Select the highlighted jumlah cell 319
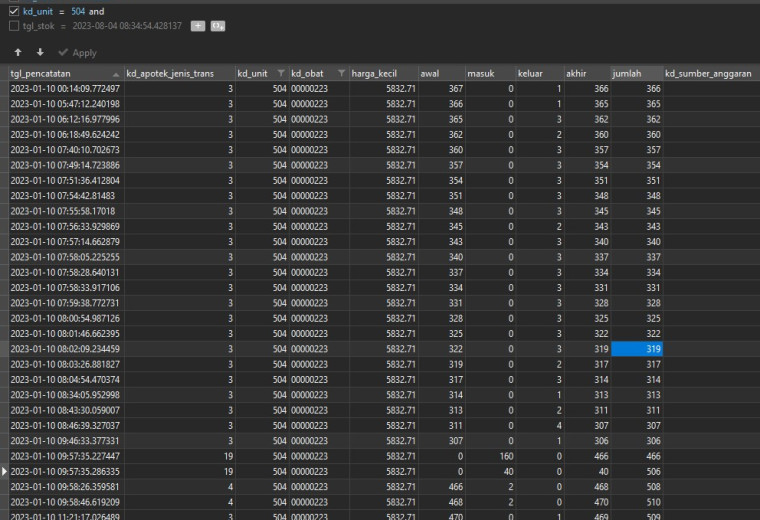 pos(637,349)
